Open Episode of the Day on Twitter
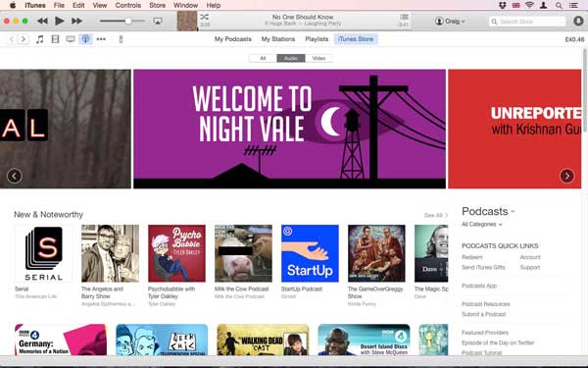588x368 pixels. point(498,342)
